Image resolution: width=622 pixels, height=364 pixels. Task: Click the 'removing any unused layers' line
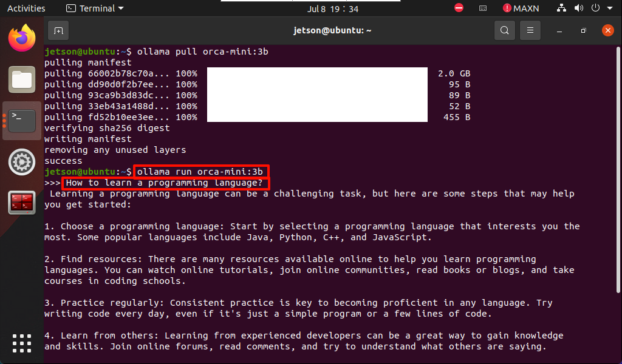[115, 150]
